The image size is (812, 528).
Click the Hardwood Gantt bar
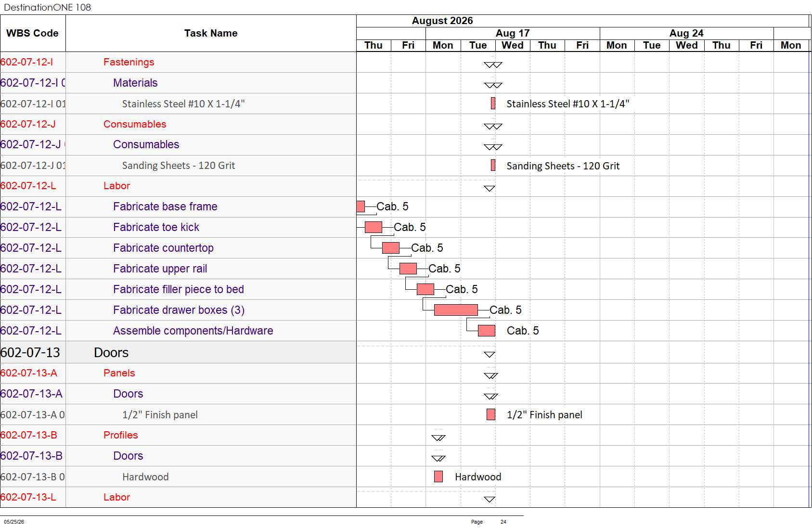coord(438,476)
